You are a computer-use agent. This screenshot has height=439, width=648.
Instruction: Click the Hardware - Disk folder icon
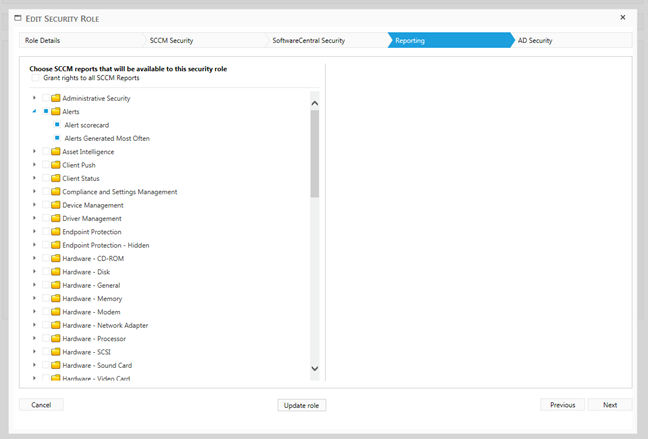[x=56, y=272]
